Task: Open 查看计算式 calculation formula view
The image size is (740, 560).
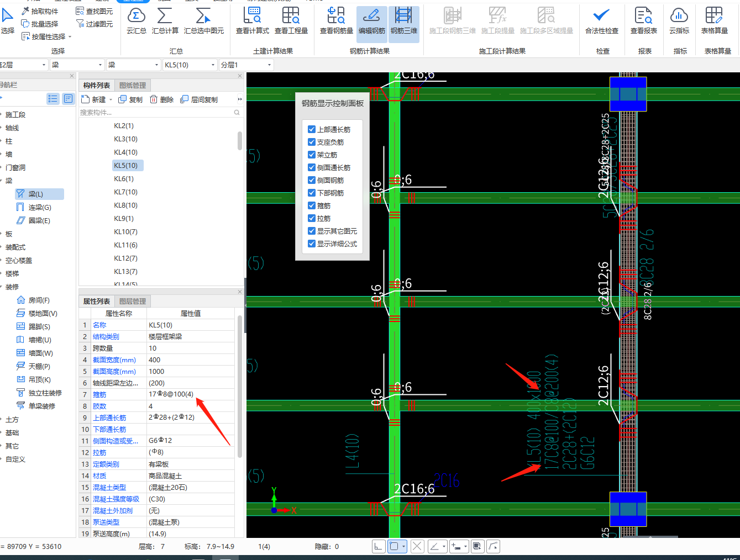Action: [x=253, y=20]
